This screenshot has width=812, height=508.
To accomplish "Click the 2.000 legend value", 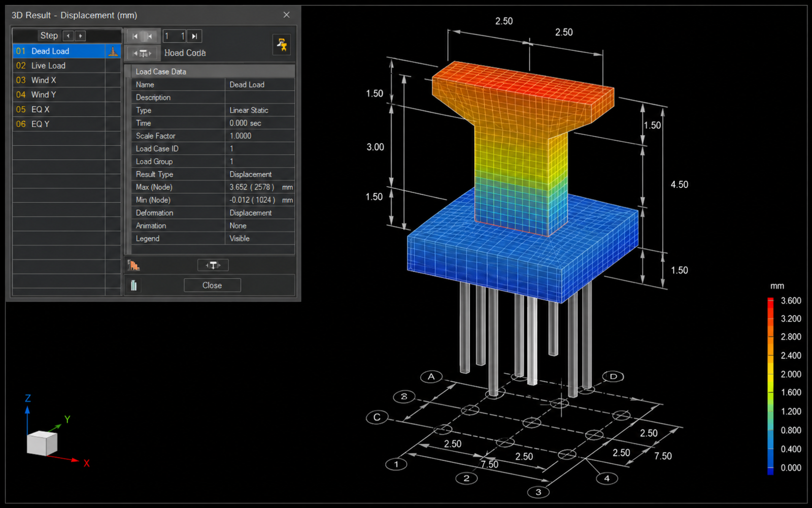I will pos(791,374).
